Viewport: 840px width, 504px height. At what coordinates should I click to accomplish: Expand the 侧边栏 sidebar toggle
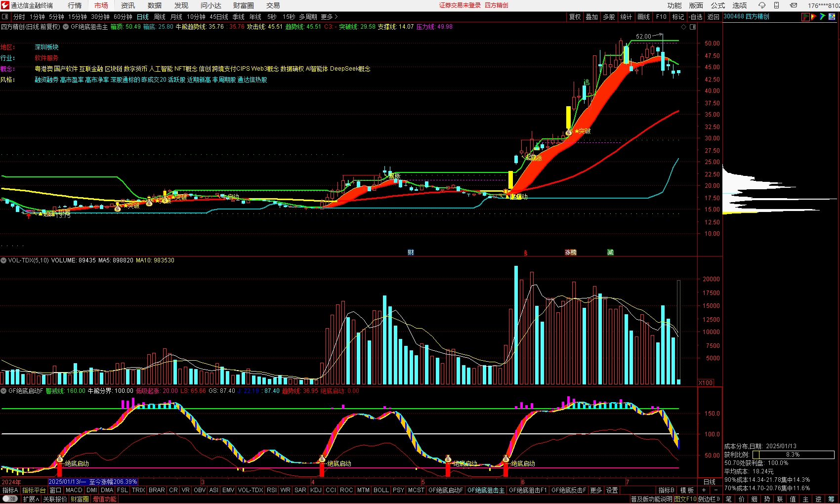point(709,499)
